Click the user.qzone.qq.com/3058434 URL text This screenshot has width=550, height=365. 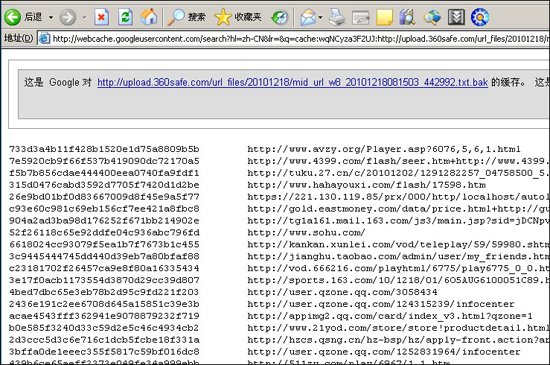point(342,292)
